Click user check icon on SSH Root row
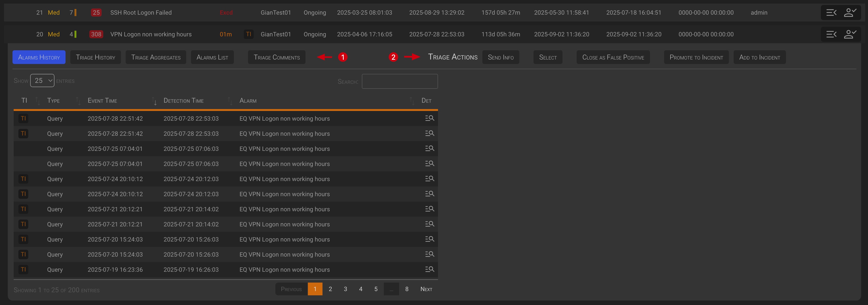 (850, 13)
